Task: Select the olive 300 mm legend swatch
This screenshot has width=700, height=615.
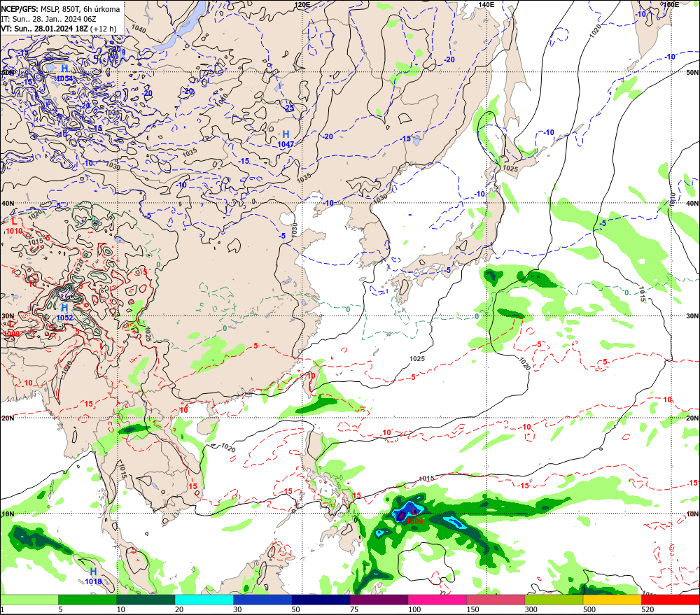Action: pyautogui.click(x=554, y=600)
